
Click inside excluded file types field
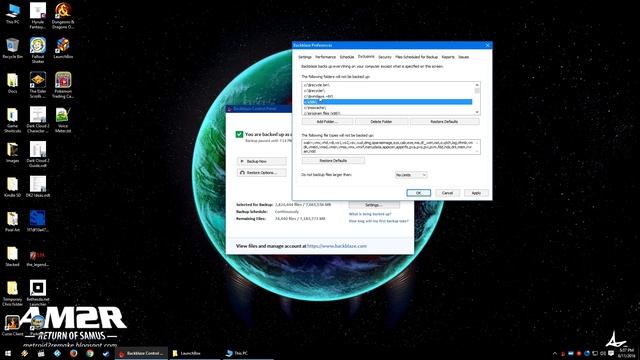click(x=391, y=147)
